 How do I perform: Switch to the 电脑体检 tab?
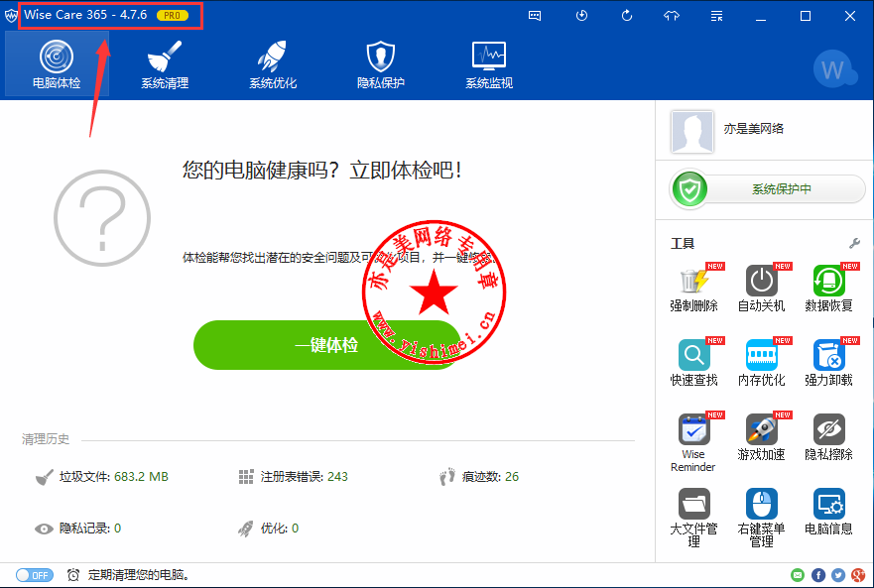[x=57, y=63]
